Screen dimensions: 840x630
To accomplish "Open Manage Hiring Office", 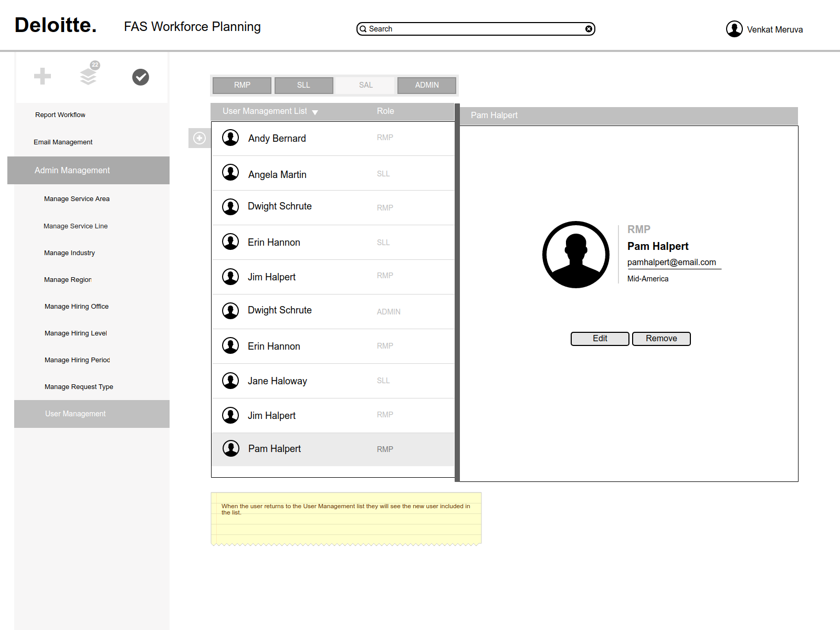I will 77,307.
